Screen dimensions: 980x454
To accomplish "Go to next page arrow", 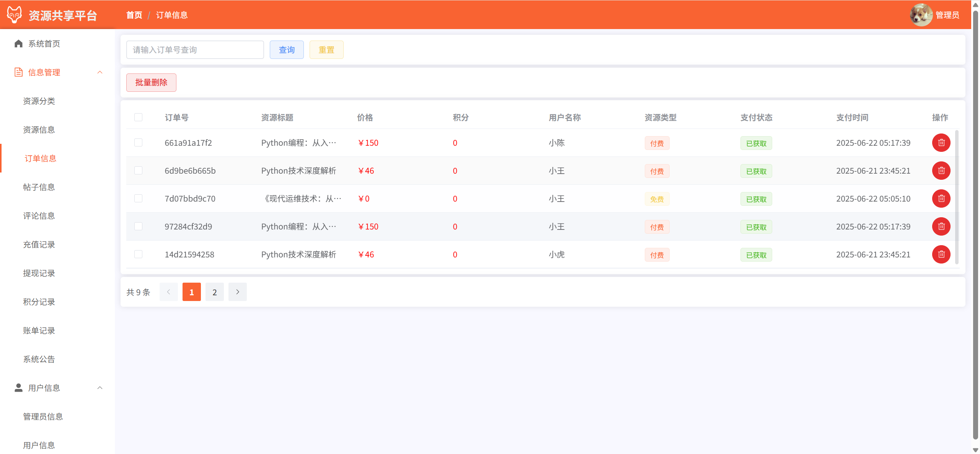I will [237, 292].
